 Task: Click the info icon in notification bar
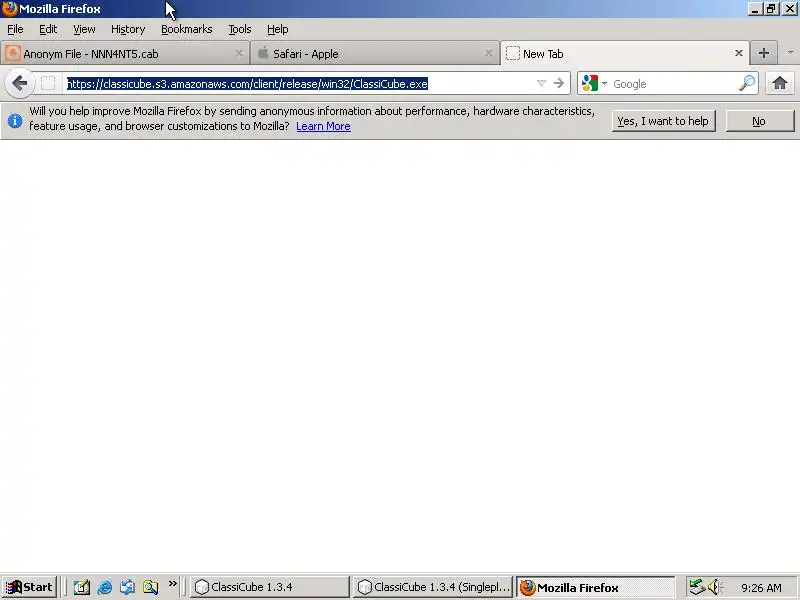click(15, 121)
